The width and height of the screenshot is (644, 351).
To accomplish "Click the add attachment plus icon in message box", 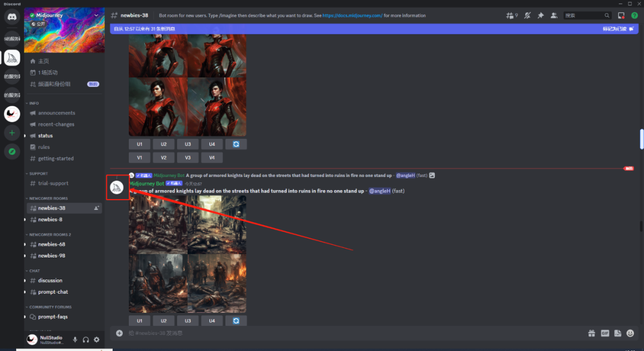I will pyautogui.click(x=119, y=333).
